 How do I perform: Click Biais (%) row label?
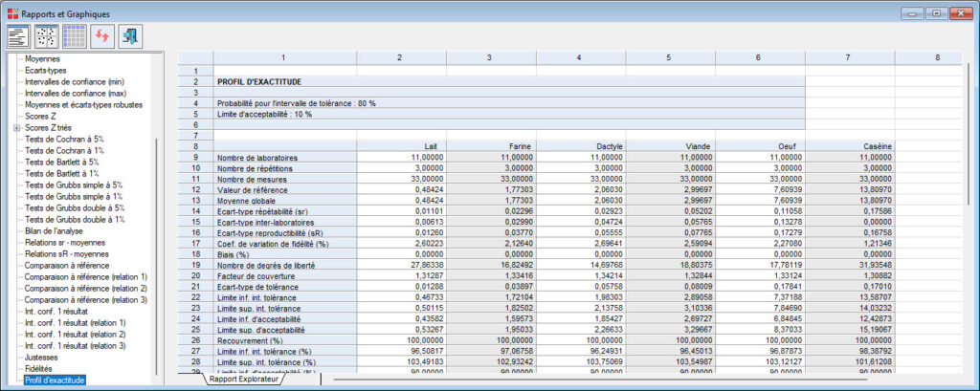pos(284,254)
